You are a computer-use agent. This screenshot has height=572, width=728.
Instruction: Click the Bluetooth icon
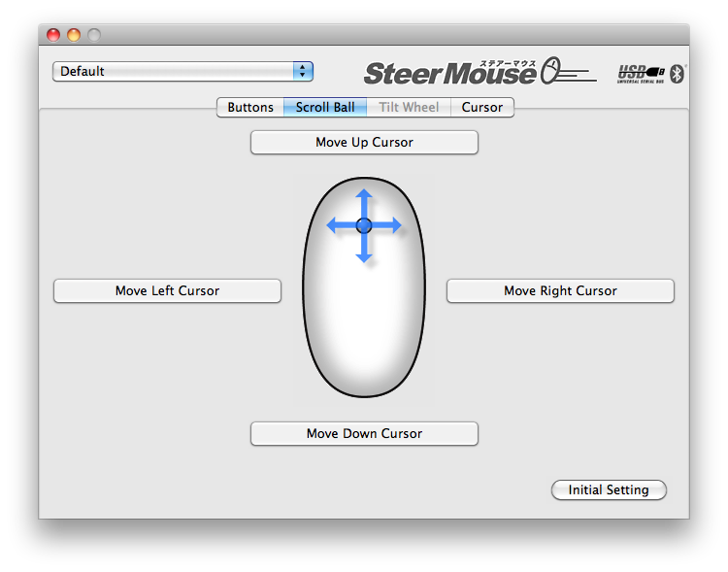[x=678, y=74]
